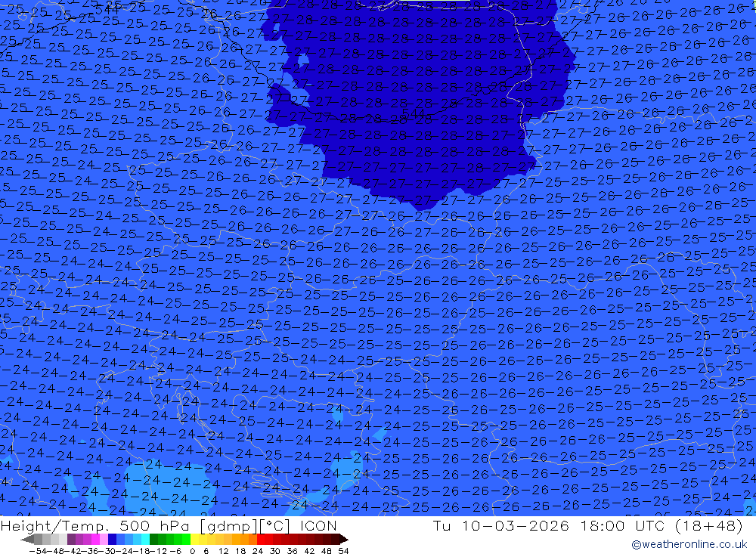
Task: Pick the darkest green swatch above -12
Action: pyautogui.click(x=153, y=540)
